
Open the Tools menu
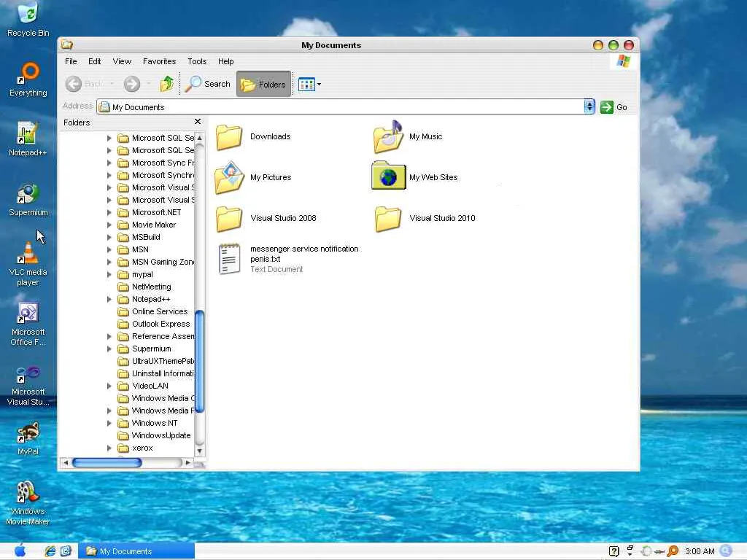[x=197, y=61]
